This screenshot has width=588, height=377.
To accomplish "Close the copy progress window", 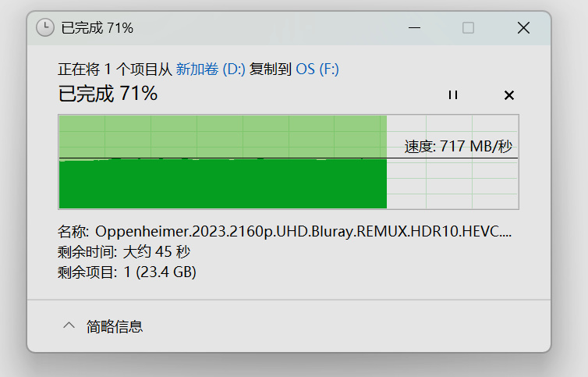I will tap(523, 28).
